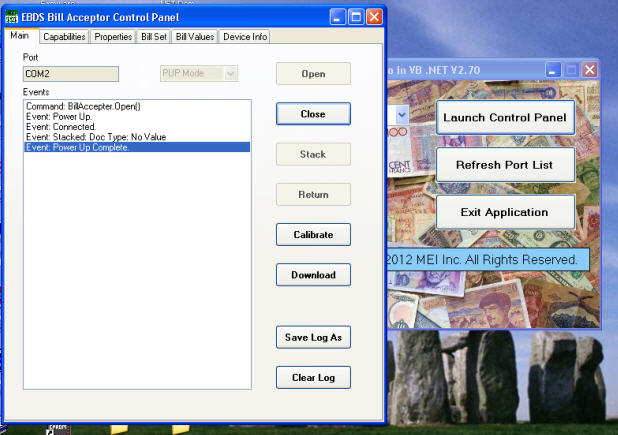Switch to the Capabilities tab
The width and height of the screenshot is (618, 435).
pos(64,37)
